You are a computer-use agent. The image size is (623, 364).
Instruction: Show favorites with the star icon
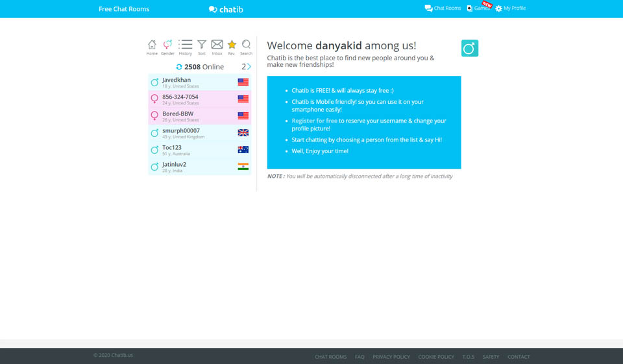click(232, 47)
